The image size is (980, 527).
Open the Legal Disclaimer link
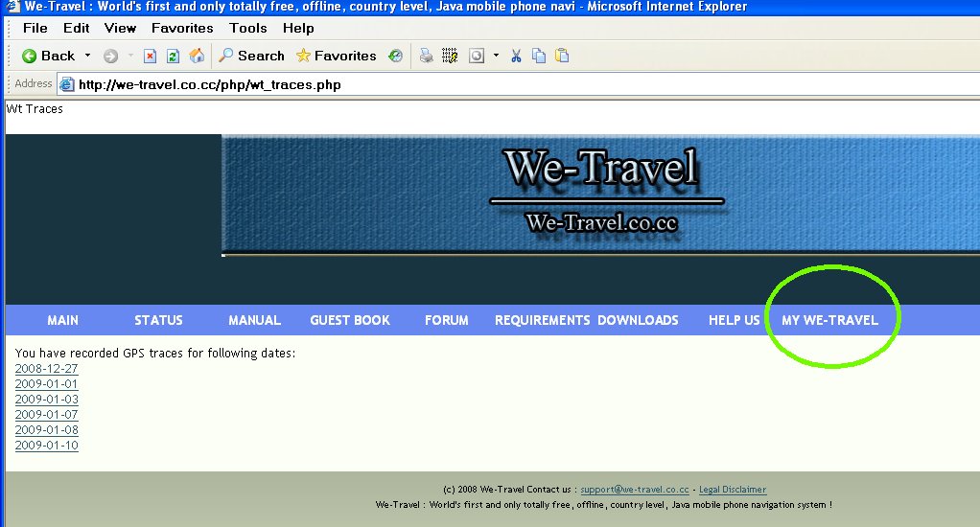[733, 490]
